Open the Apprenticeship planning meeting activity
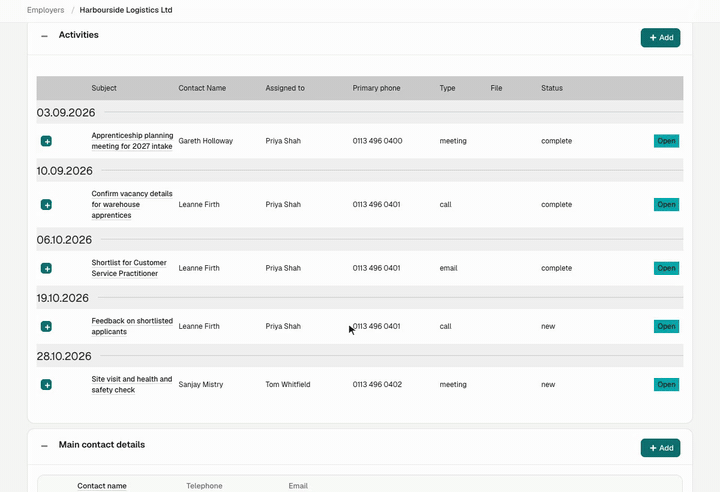The image size is (720, 492). pyautogui.click(x=666, y=141)
